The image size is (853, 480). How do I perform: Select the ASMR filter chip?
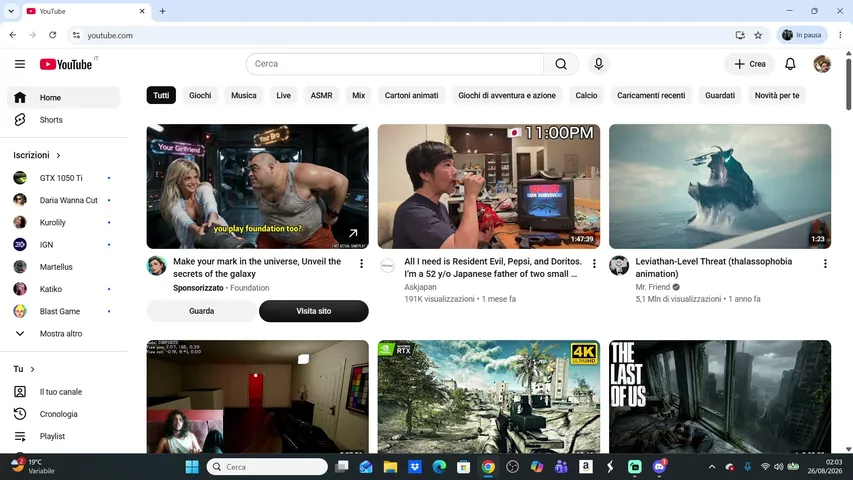pos(322,95)
